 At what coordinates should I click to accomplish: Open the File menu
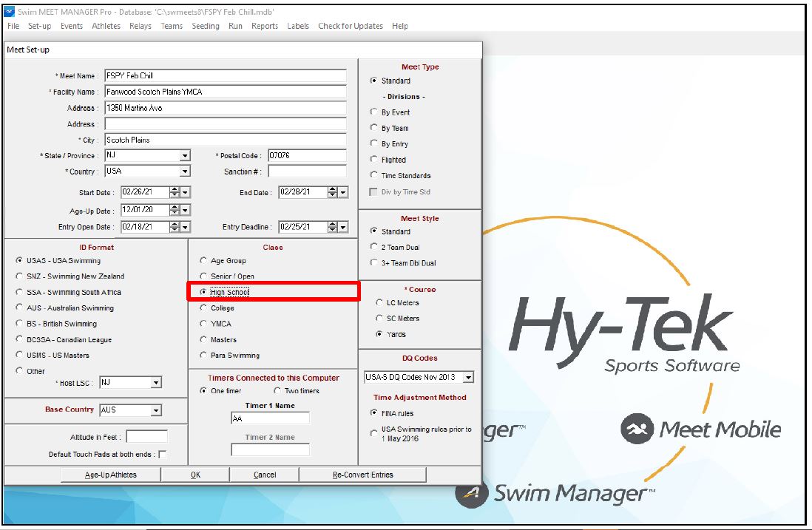(x=13, y=26)
